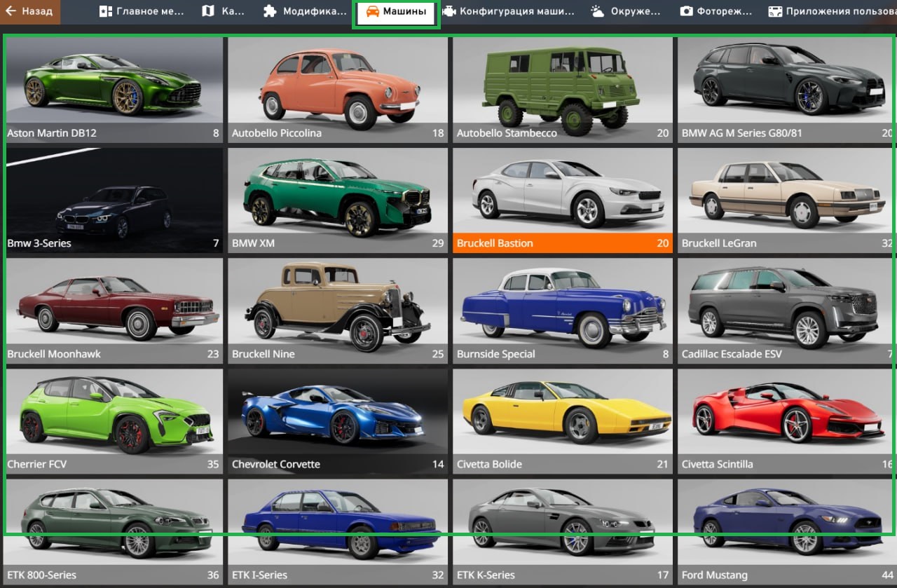Choose the Chevrolet Corvette

click(x=338, y=421)
